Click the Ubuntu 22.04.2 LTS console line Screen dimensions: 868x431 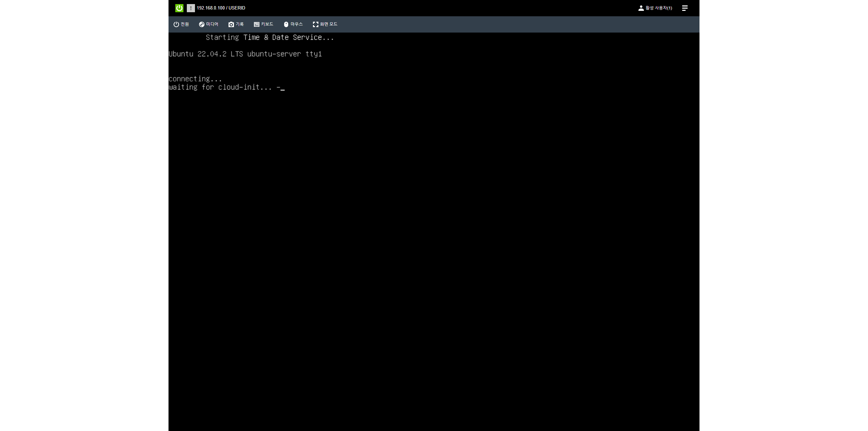245,54
